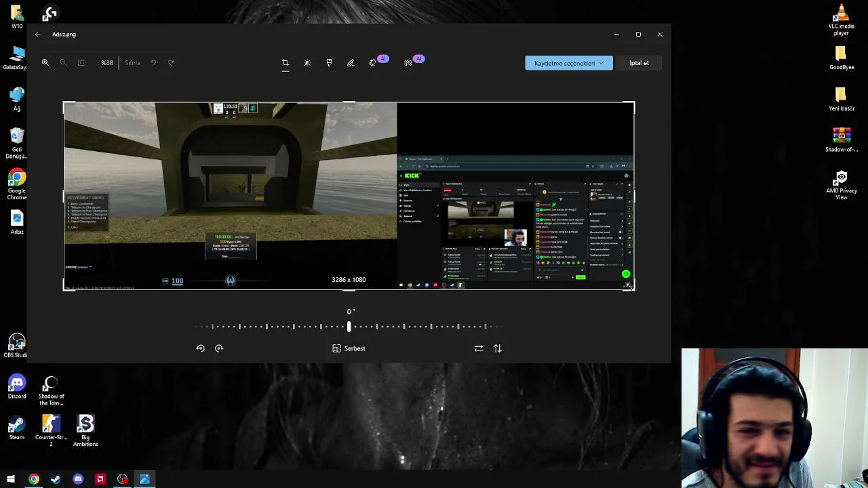Rotate the image clockwise
868x488 pixels.
(219, 348)
